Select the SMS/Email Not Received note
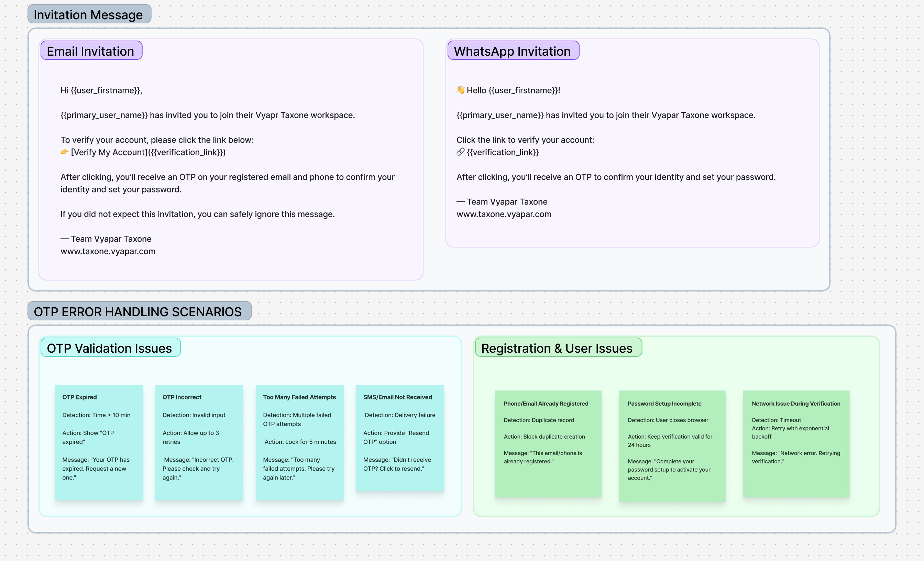The height and width of the screenshot is (561, 924). click(400, 438)
